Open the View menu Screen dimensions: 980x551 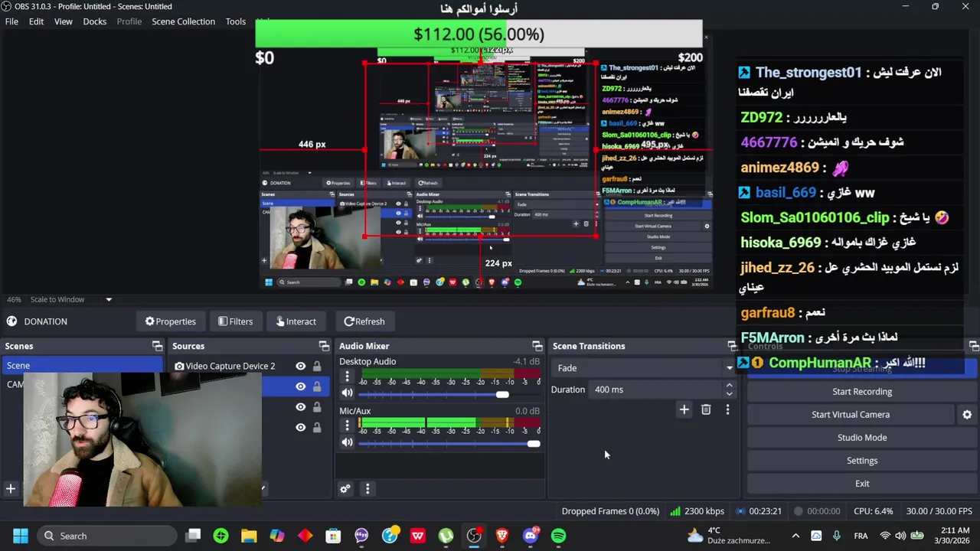63,21
